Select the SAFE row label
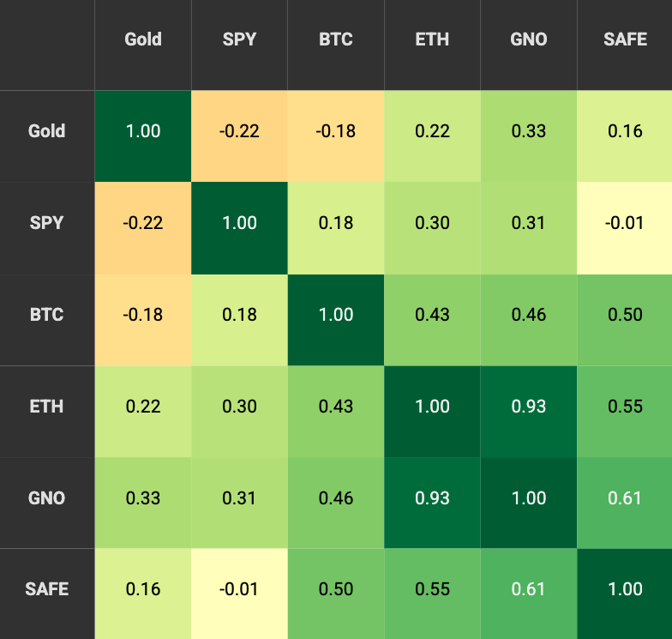The height and width of the screenshot is (639, 672). (47, 589)
